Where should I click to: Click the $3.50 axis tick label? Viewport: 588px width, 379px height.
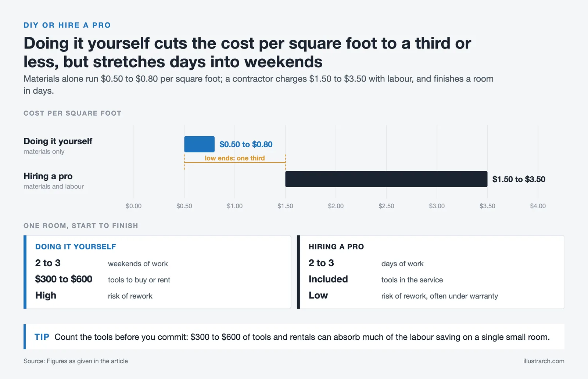coord(487,206)
